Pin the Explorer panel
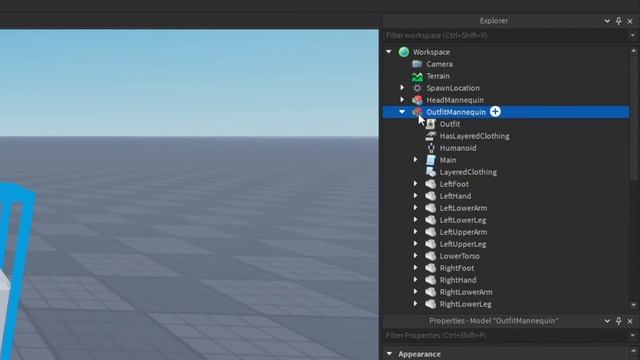Viewport: 640px width, 360px height. [619, 21]
